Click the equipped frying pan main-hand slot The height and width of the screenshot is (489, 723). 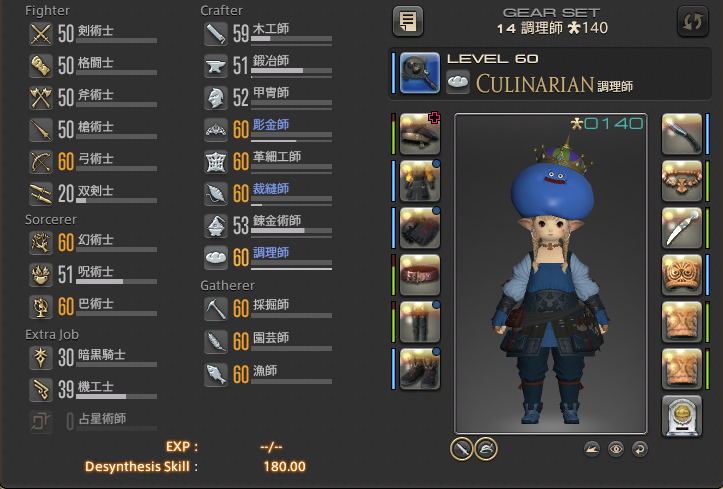[420, 73]
